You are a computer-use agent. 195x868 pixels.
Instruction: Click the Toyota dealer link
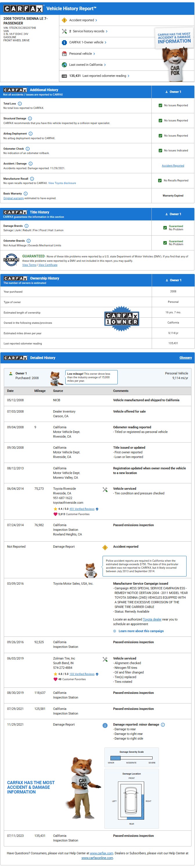click(x=152, y=619)
